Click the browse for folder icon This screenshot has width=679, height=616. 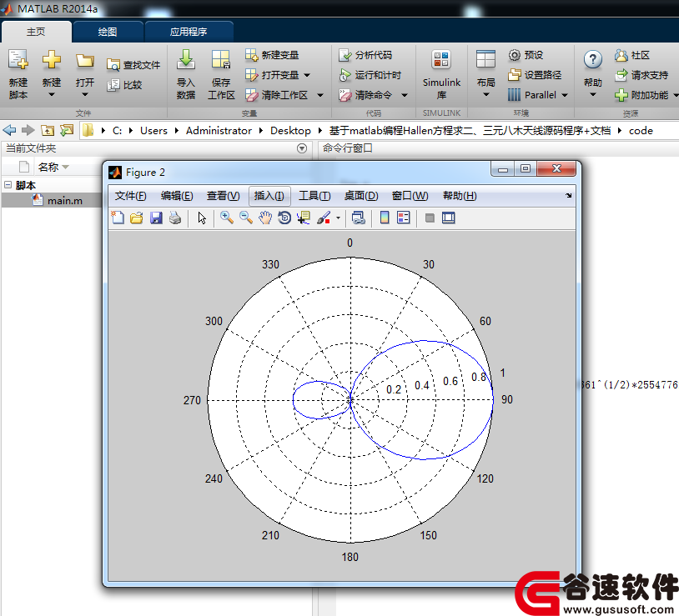[x=67, y=130]
